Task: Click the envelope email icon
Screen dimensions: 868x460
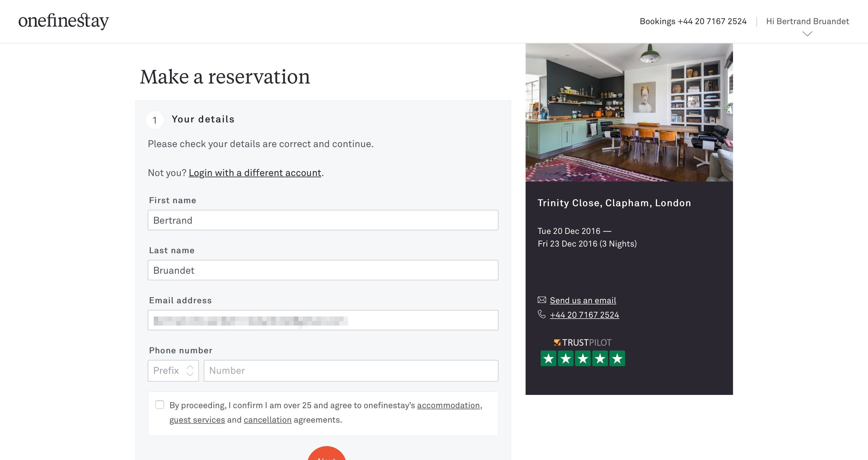Action: (542, 300)
